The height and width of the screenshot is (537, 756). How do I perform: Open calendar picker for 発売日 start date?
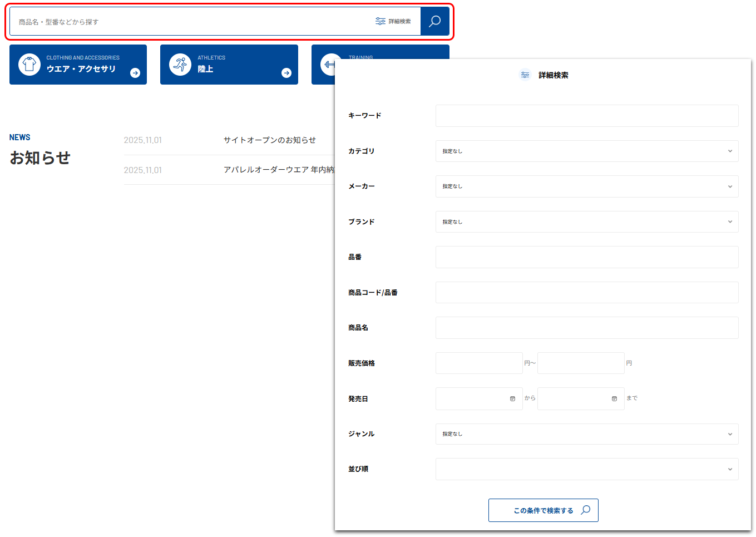pos(512,399)
